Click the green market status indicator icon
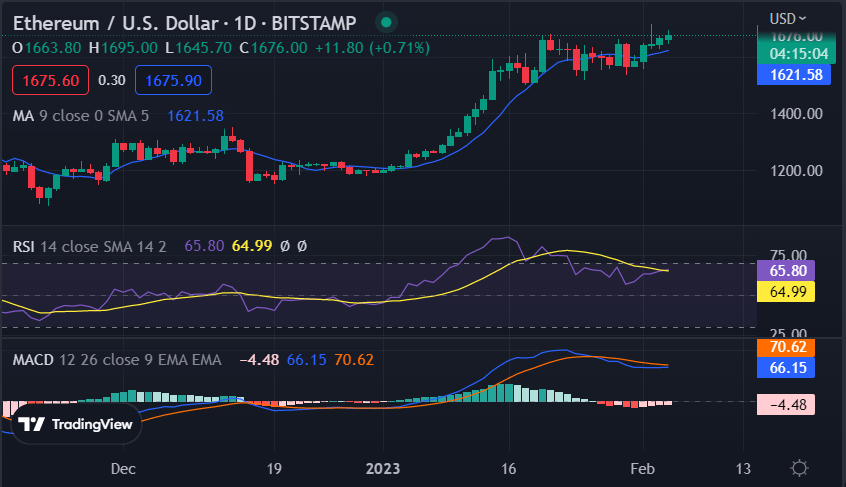 coord(386,21)
